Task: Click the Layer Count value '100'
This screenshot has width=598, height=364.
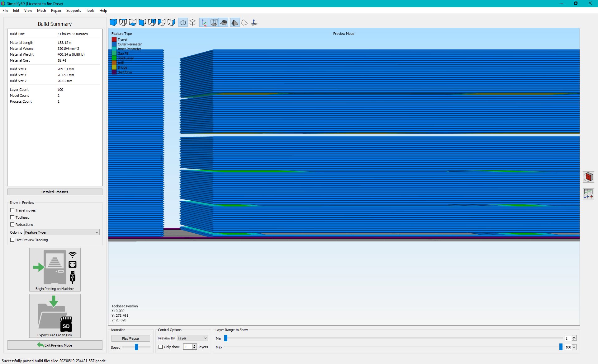Action: coord(60,90)
